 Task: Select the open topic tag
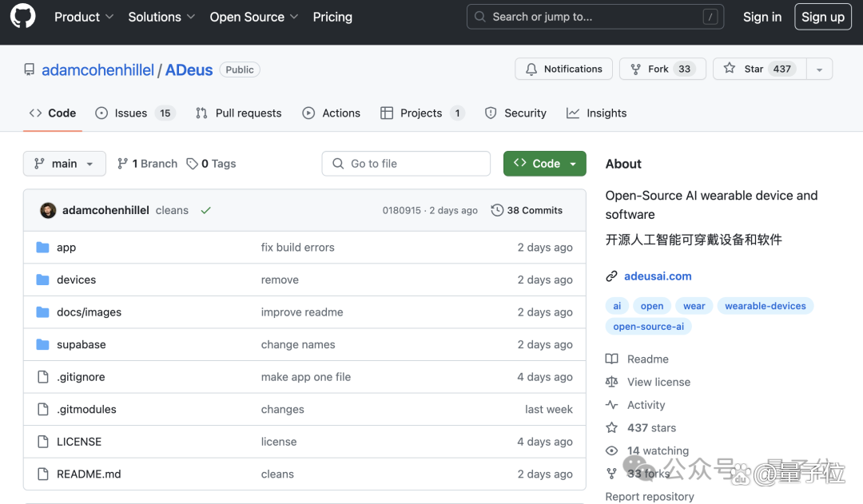click(652, 306)
